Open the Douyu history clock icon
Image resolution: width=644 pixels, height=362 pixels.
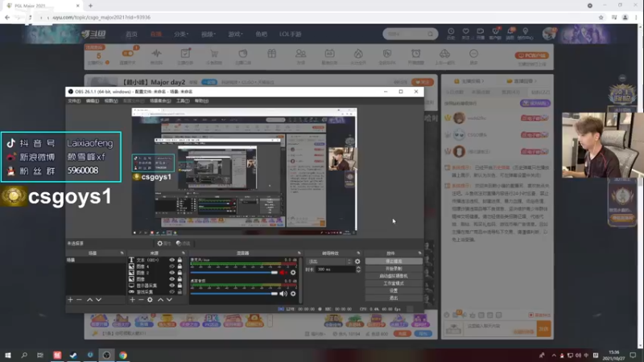tap(451, 31)
